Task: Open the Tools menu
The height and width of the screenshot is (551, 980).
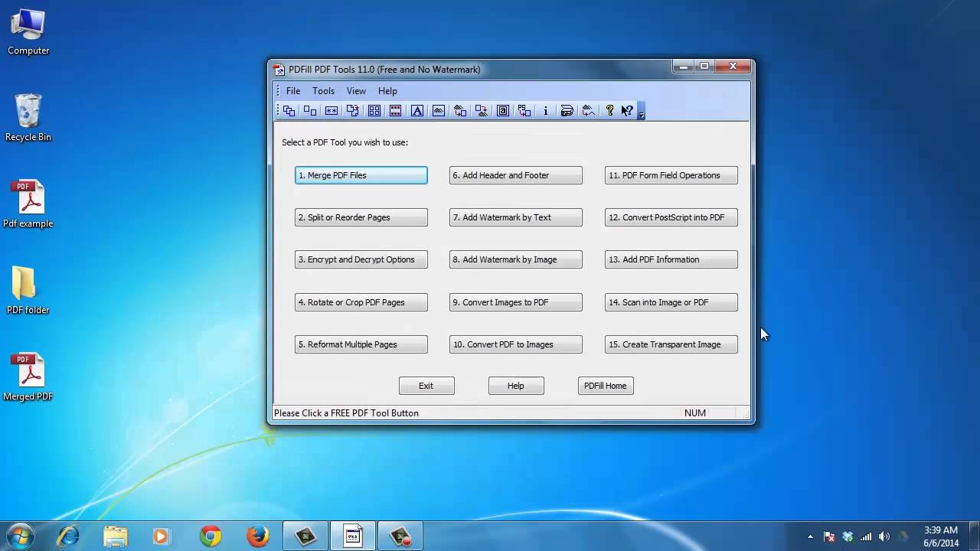Action: coord(323,90)
